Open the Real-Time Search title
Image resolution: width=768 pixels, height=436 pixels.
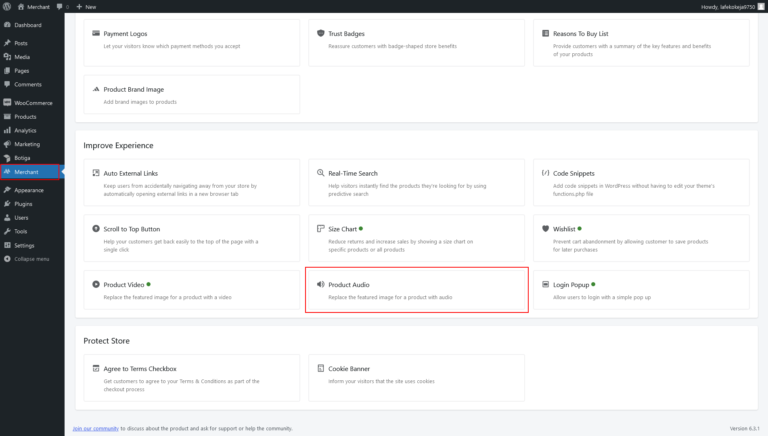pos(353,173)
